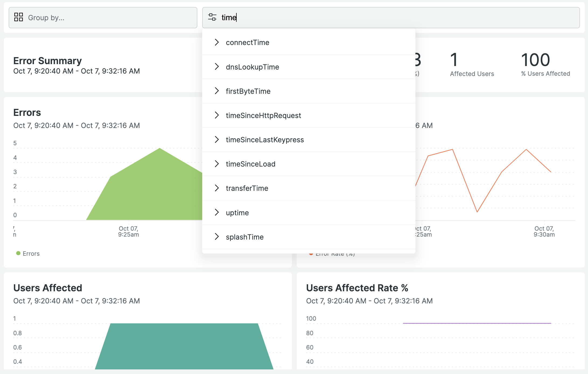Expand the timeSinceLoad option
The height and width of the screenshot is (374, 588).
tap(217, 164)
